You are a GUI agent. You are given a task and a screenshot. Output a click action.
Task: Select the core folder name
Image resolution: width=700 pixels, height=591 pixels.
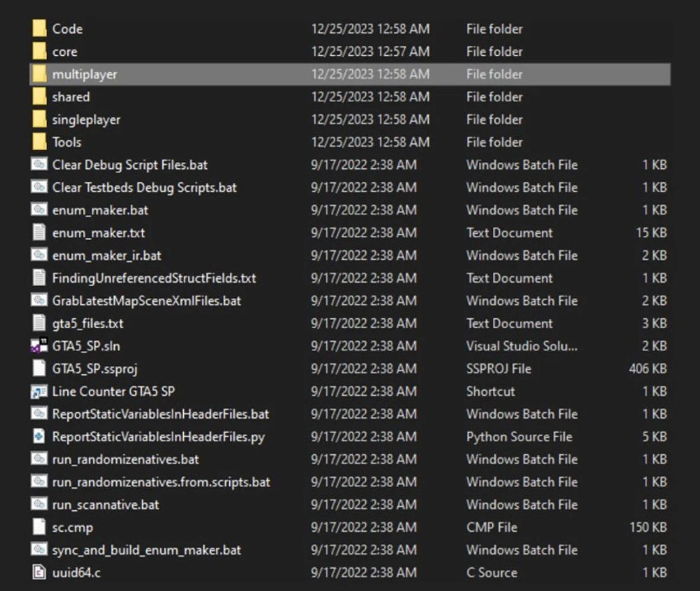point(65,52)
